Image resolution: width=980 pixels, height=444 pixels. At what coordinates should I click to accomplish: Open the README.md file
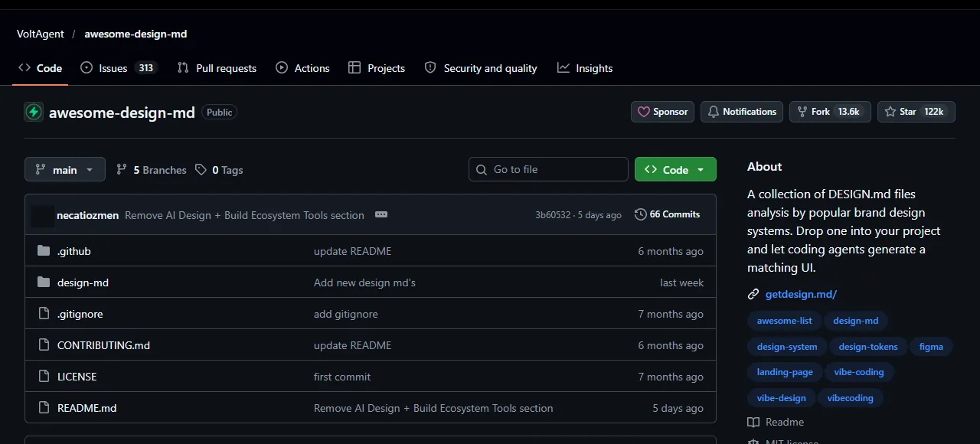pos(87,408)
